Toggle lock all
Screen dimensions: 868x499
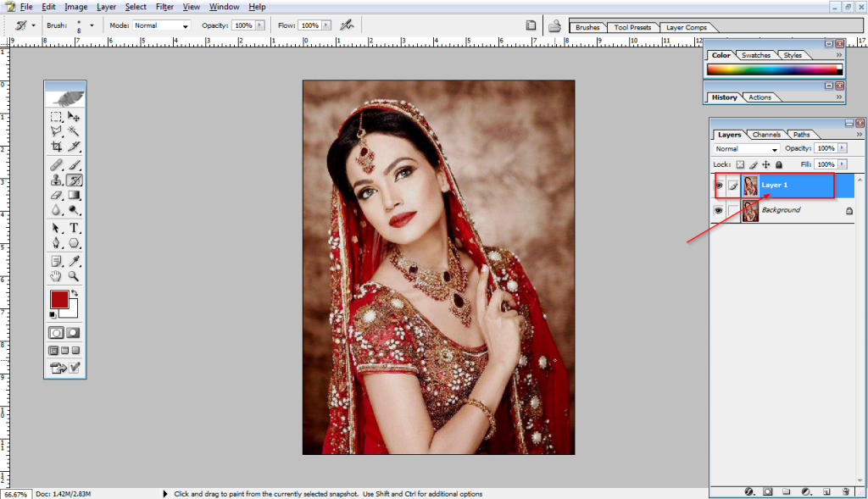tap(779, 164)
